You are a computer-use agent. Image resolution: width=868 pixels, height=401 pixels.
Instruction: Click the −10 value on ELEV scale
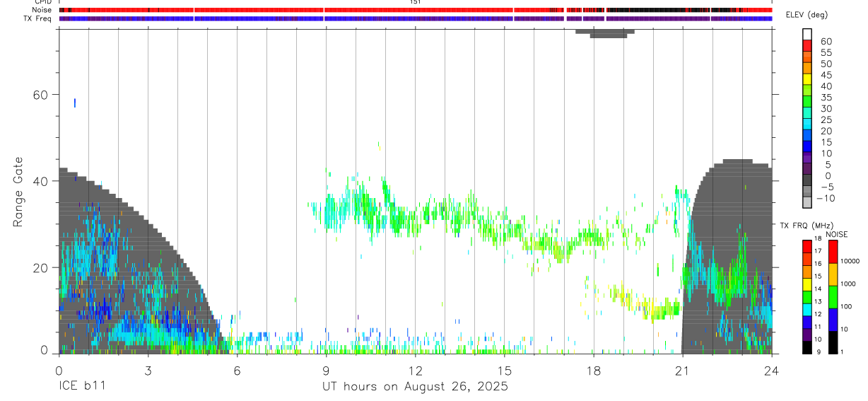[826, 198]
